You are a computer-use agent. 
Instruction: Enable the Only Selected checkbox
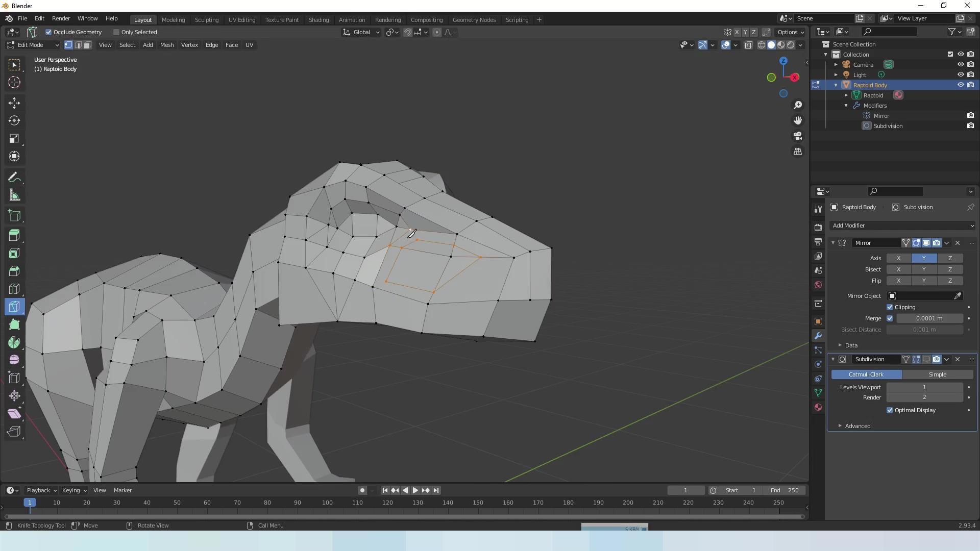click(116, 32)
